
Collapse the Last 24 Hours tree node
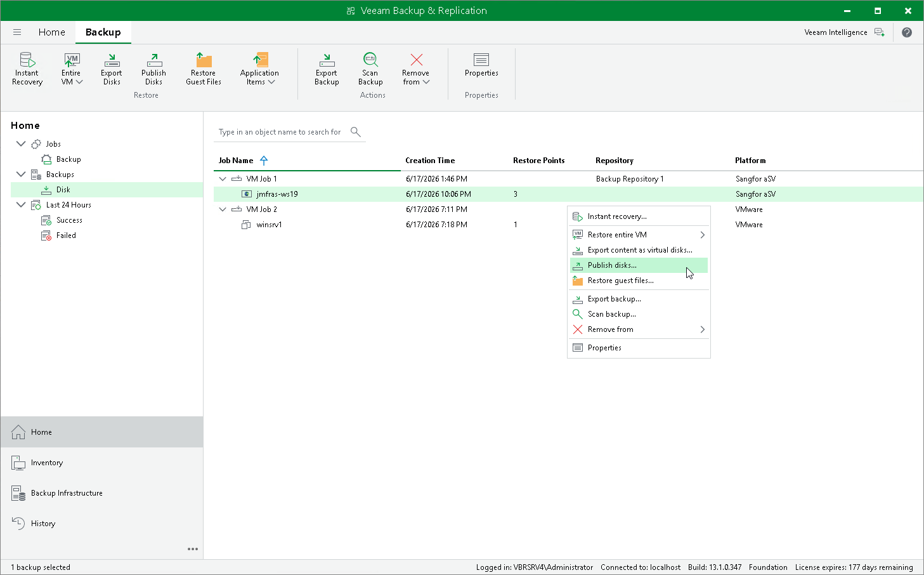point(21,205)
